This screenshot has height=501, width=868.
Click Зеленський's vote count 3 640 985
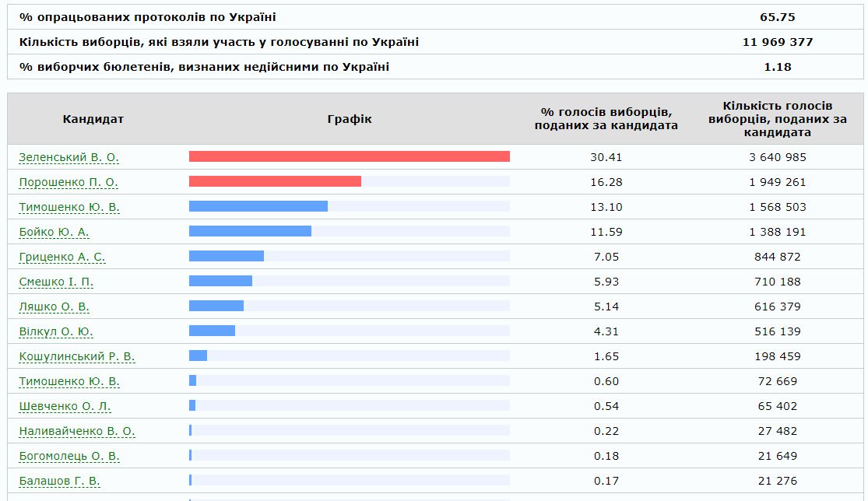(x=777, y=157)
